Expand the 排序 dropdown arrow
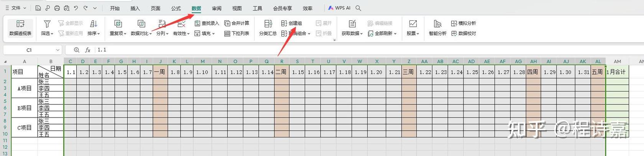 point(99,34)
